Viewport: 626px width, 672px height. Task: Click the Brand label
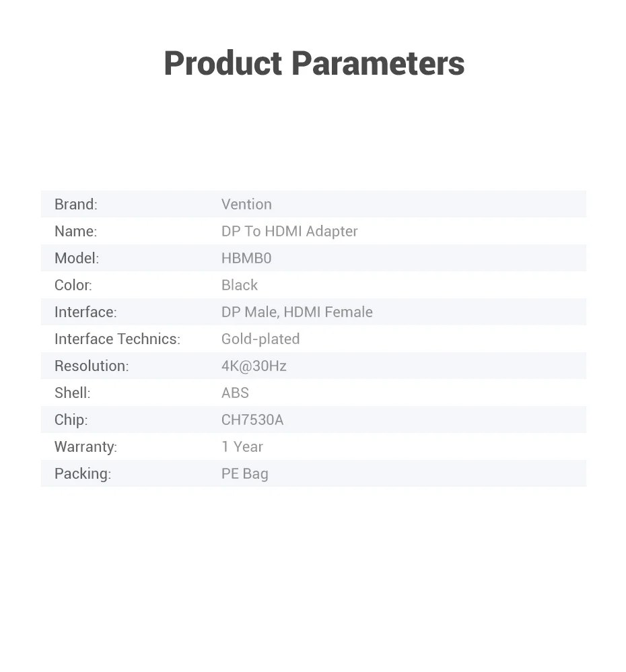(x=75, y=204)
